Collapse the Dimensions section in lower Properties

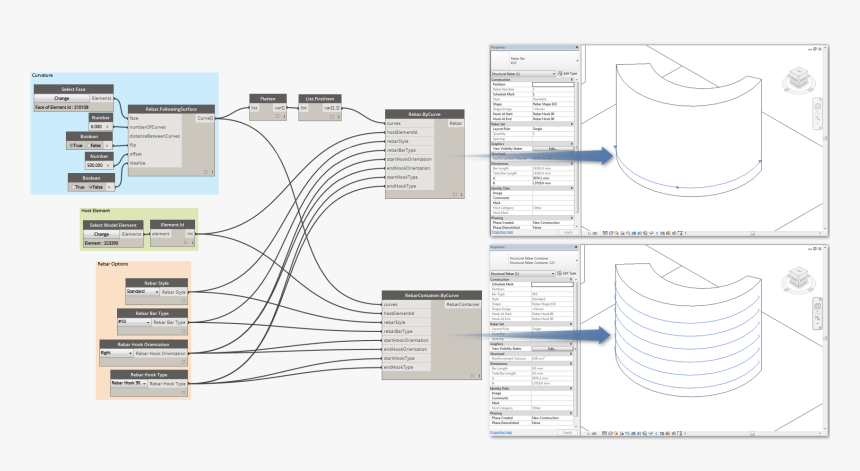(x=573, y=364)
